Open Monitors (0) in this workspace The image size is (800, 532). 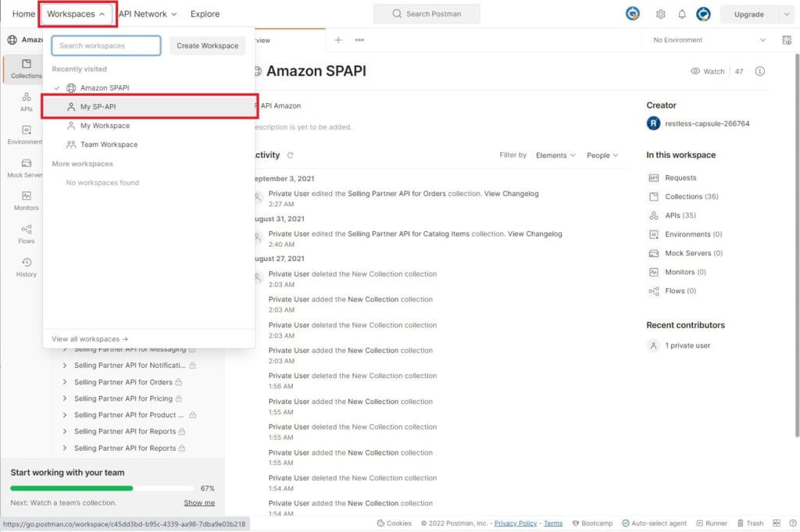677,272
